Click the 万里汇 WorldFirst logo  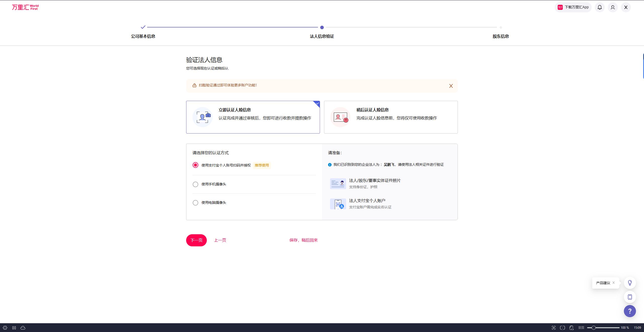(x=25, y=7)
